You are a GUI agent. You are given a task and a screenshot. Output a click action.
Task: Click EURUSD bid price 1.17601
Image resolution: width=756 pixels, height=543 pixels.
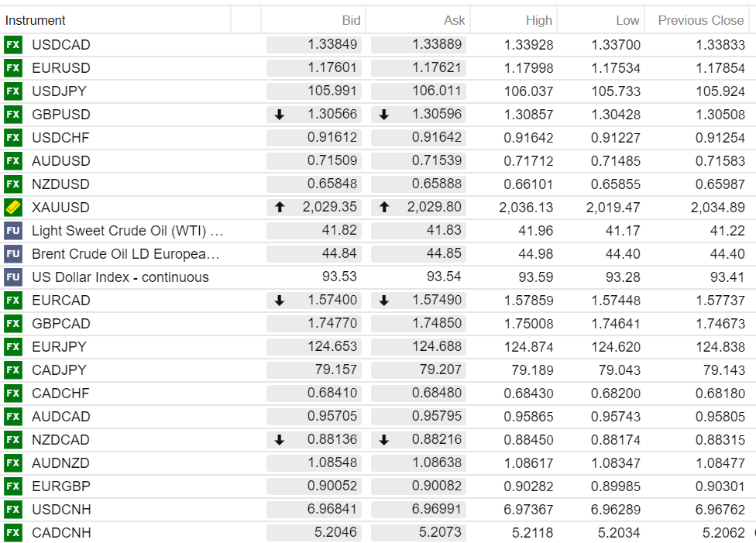(332, 68)
